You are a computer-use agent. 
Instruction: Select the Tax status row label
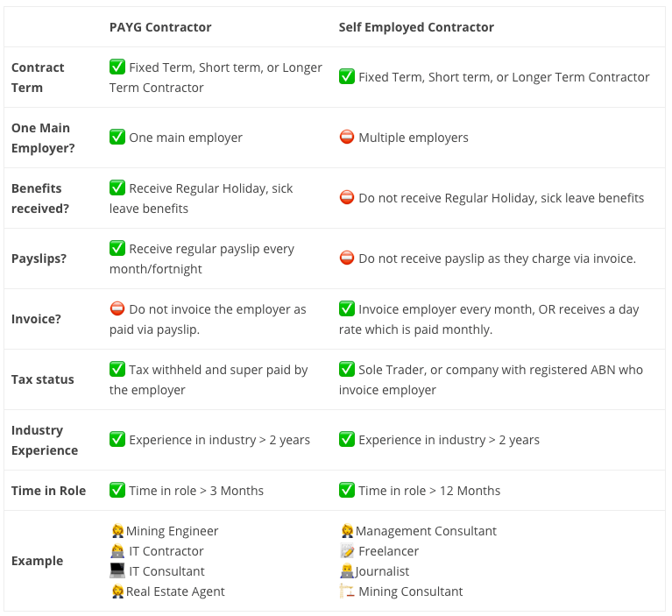click(42, 379)
